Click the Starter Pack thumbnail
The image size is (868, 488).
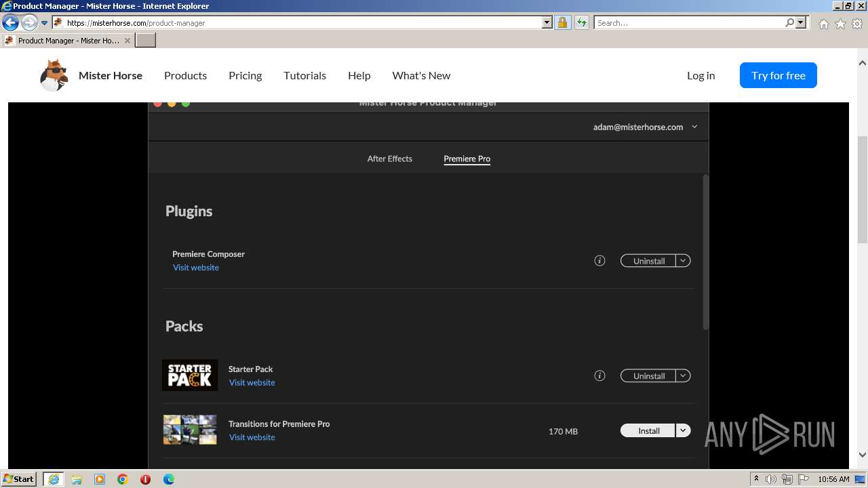click(190, 375)
